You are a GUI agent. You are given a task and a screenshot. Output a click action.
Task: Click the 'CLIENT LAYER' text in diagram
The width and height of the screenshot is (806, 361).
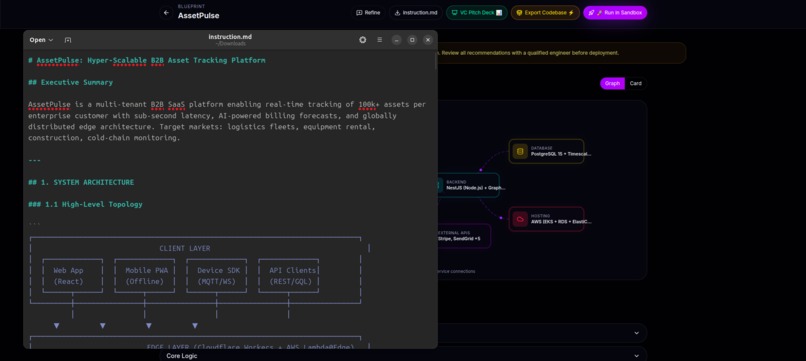(x=185, y=248)
